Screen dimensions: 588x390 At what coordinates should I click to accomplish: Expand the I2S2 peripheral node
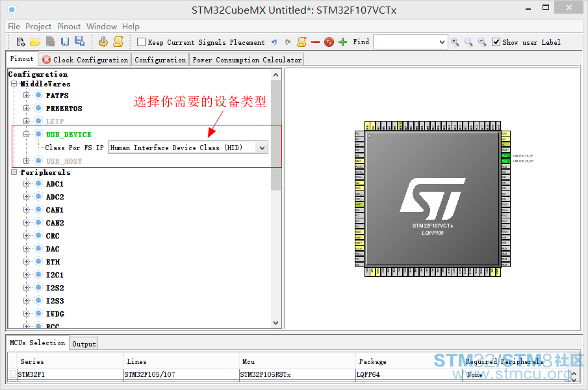click(26, 287)
